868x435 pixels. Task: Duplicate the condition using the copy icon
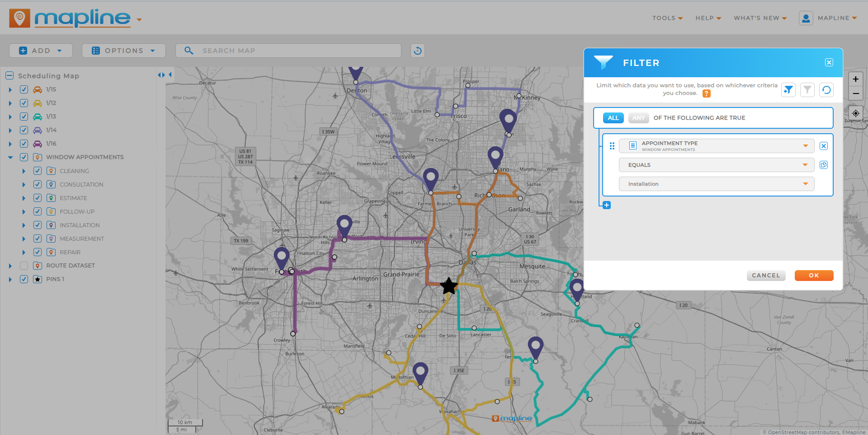tap(824, 165)
